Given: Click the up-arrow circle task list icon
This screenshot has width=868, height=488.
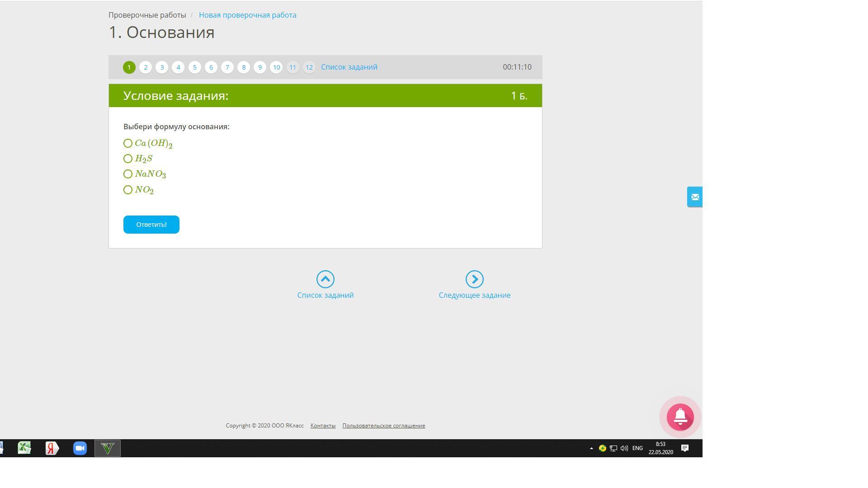Looking at the screenshot, I should (325, 279).
